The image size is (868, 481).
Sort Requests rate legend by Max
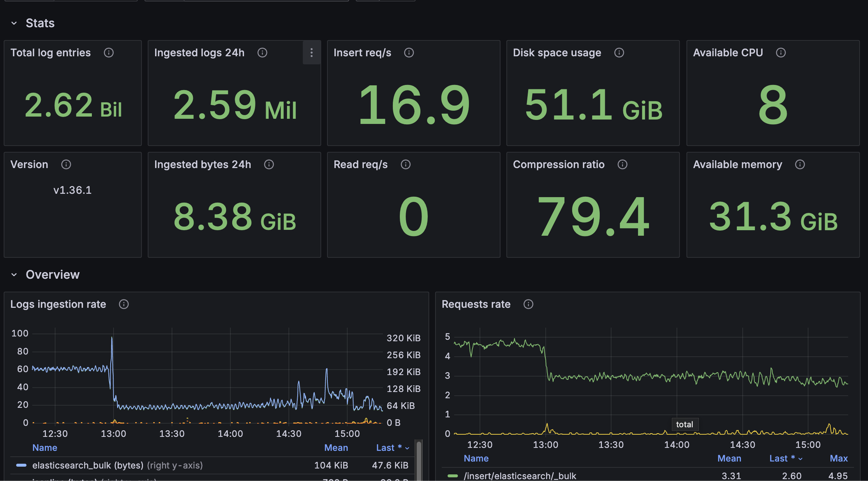click(x=839, y=458)
